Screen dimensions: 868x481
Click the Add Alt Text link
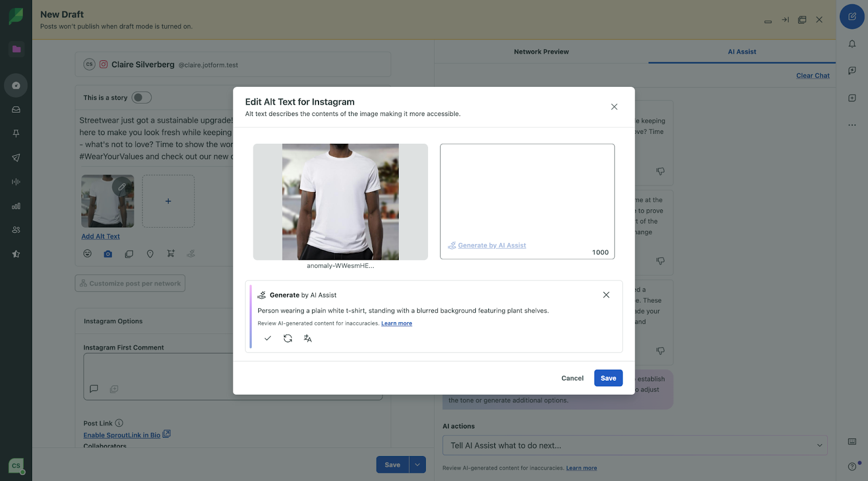[100, 236]
